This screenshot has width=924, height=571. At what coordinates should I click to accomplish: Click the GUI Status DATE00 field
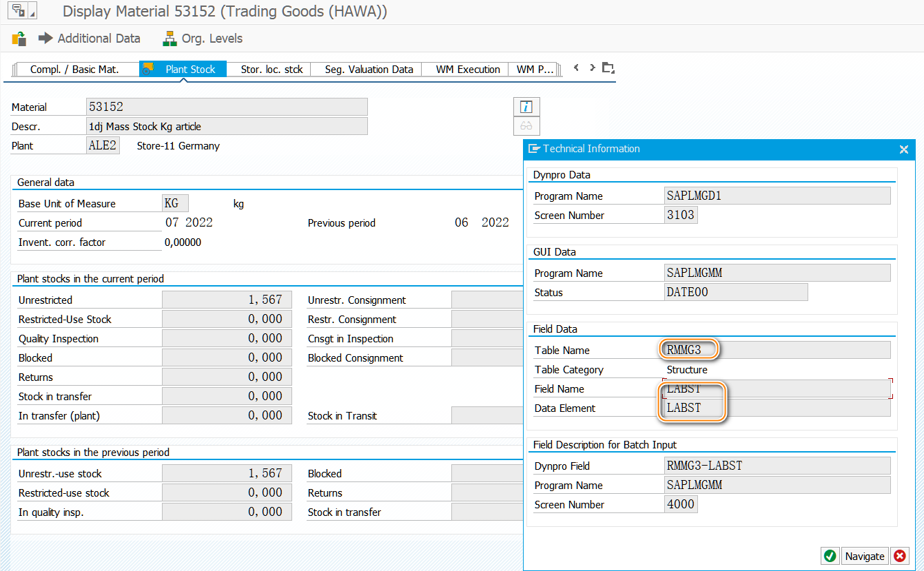[x=736, y=292]
